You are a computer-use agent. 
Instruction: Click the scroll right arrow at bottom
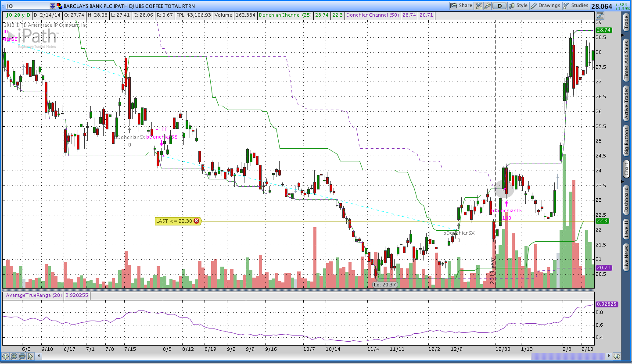click(608, 356)
